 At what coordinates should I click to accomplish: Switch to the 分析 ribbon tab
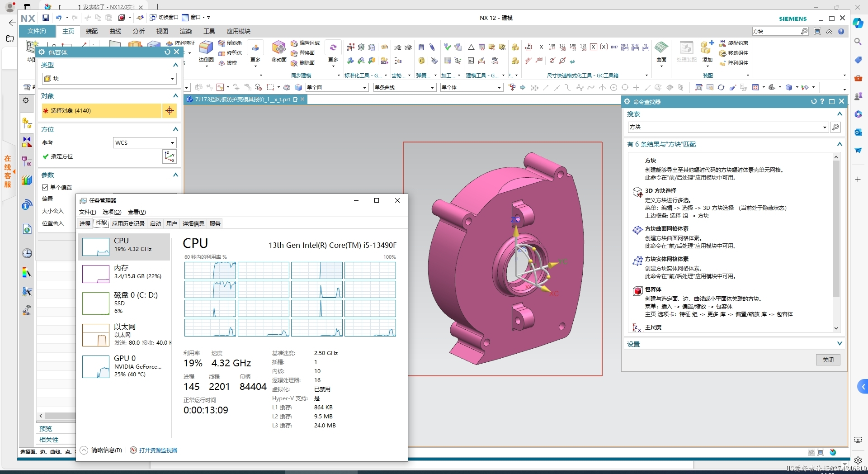click(139, 31)
